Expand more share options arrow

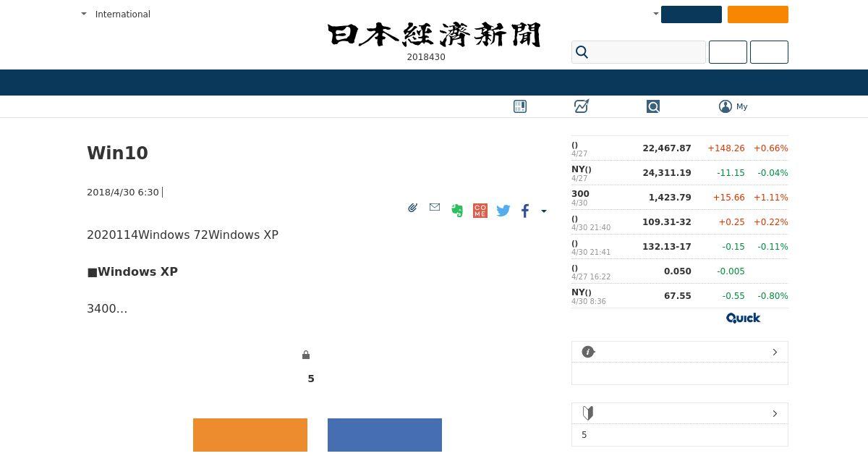[544, 211]
